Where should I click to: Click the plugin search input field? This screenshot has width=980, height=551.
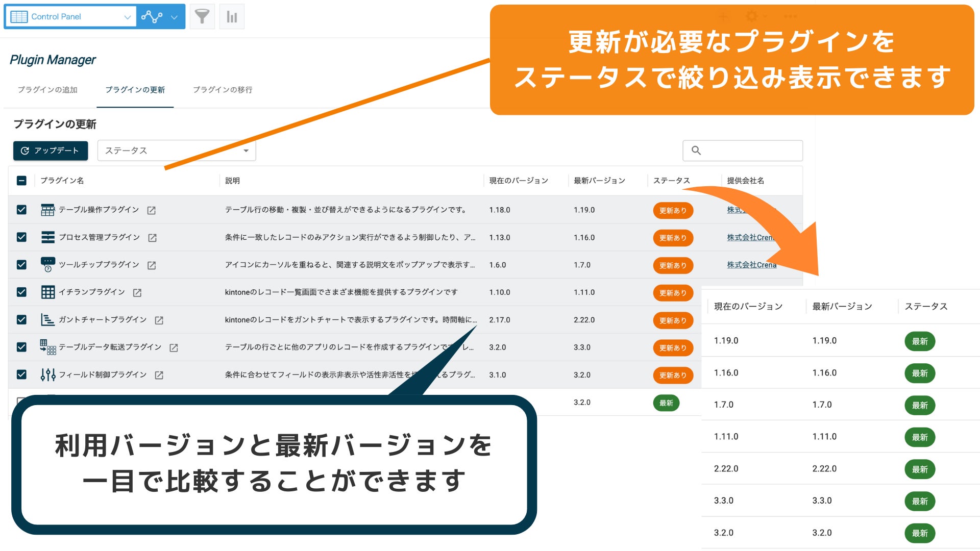pos(749,151)
